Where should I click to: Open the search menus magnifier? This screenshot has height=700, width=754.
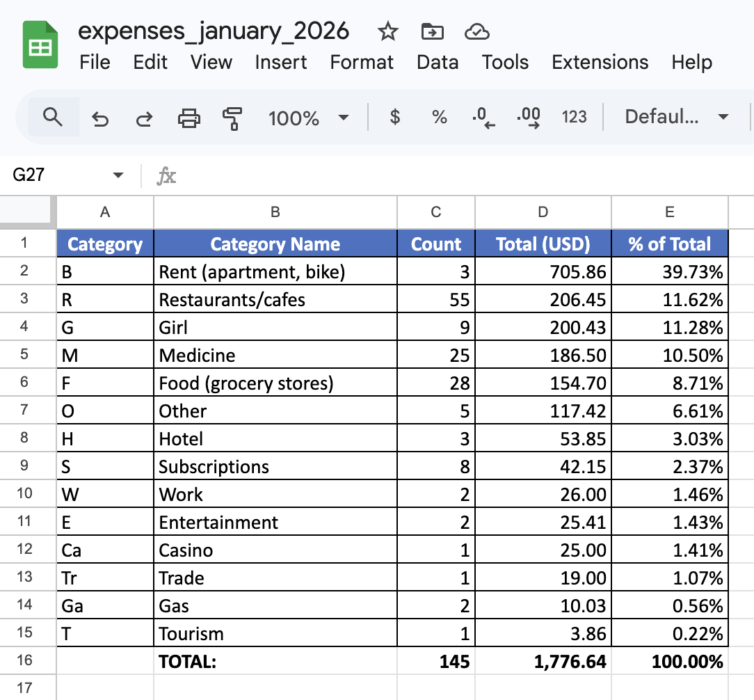[x=53, y=117]
